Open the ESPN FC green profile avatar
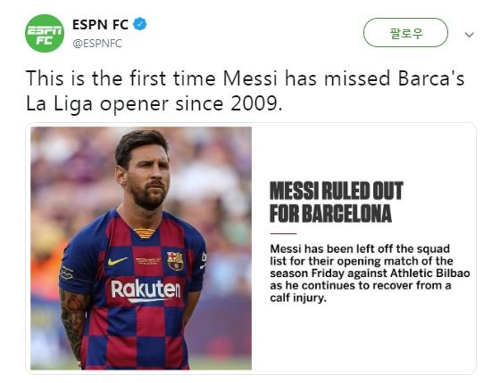The width and height of the screenshot is (500, 383). click(x=45, y=33)
